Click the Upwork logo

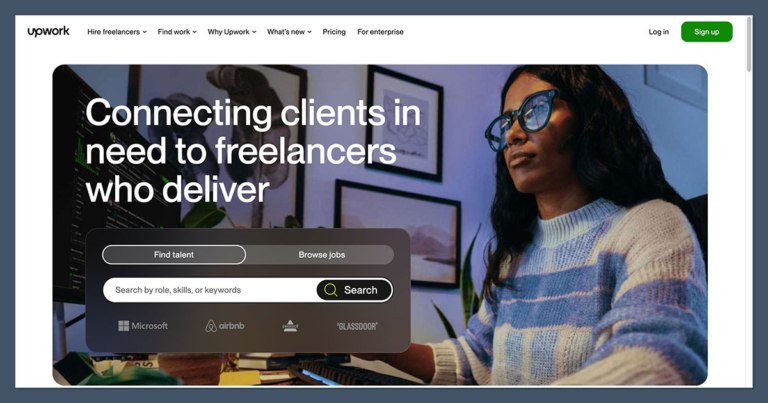coord(48,32)
